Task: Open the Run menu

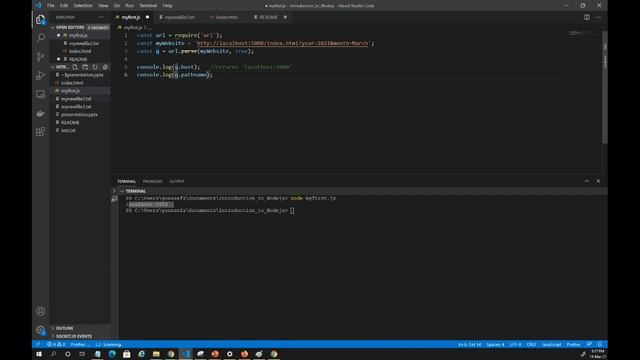Action: (x=129, y=6)
